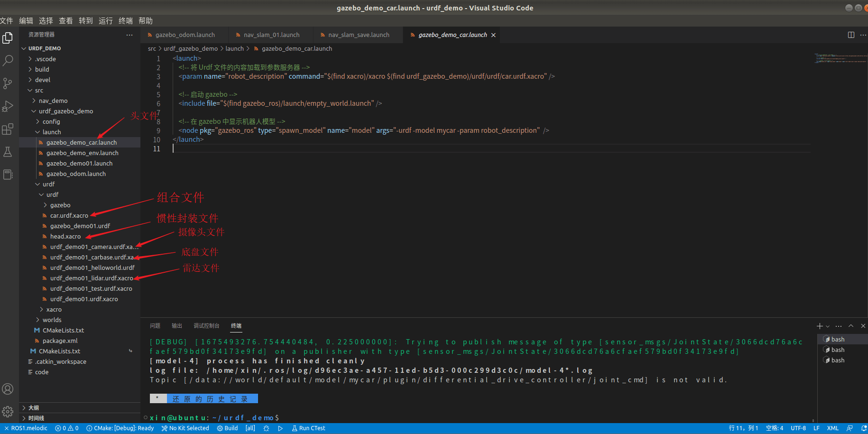868x434 pixels.
Task: Click ROS1.melodic status indicator
Action: click(x=26, y=428)
